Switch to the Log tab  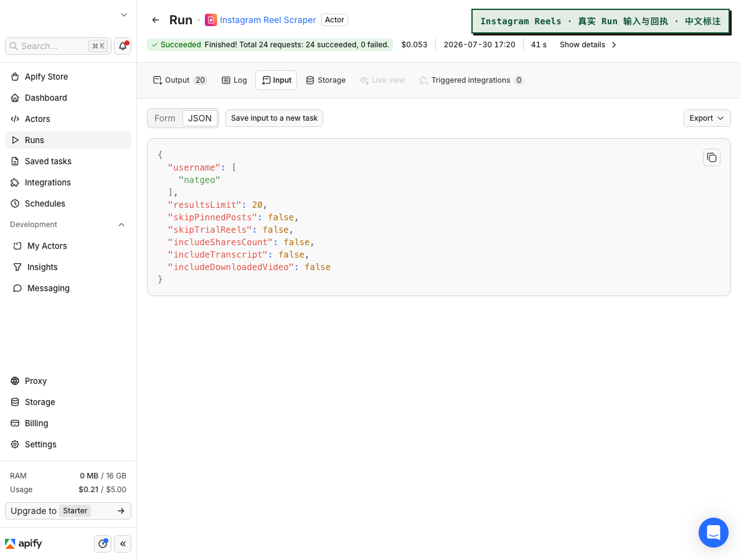click(x=234, y=80)
